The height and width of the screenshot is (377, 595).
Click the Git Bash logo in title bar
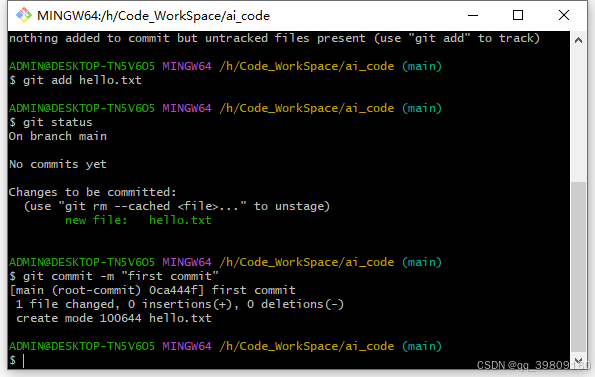coord(24,15)
